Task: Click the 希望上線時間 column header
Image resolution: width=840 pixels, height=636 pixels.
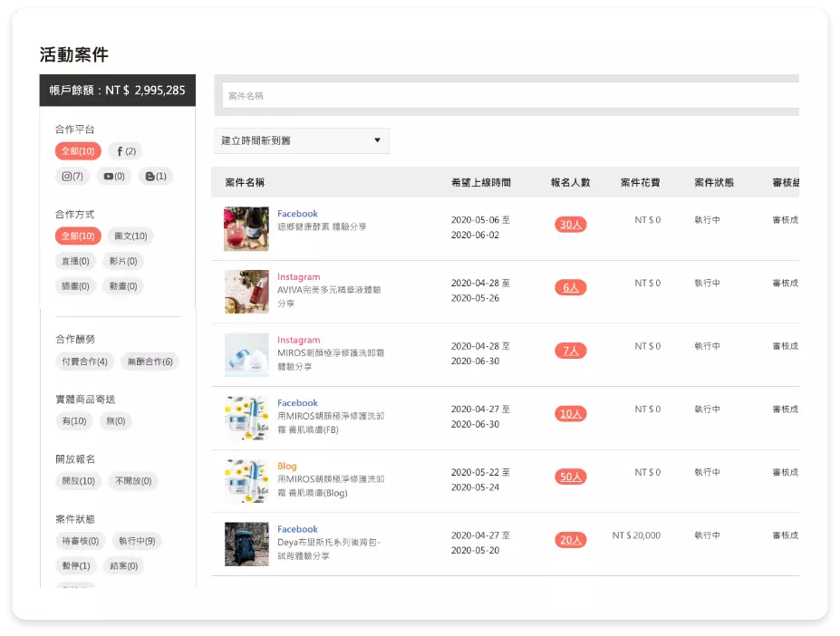Action: [483, 182]
